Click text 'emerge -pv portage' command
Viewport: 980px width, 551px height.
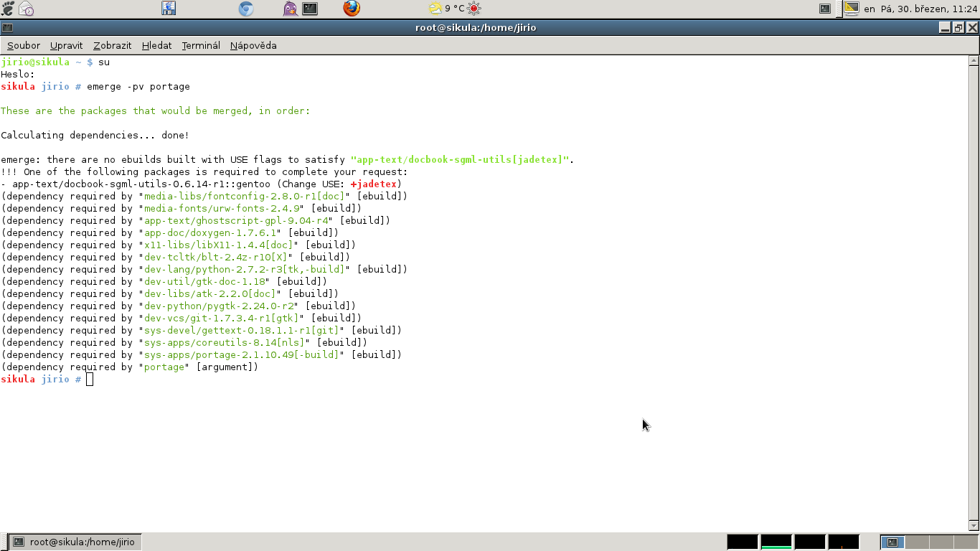(x=138, y=86)
